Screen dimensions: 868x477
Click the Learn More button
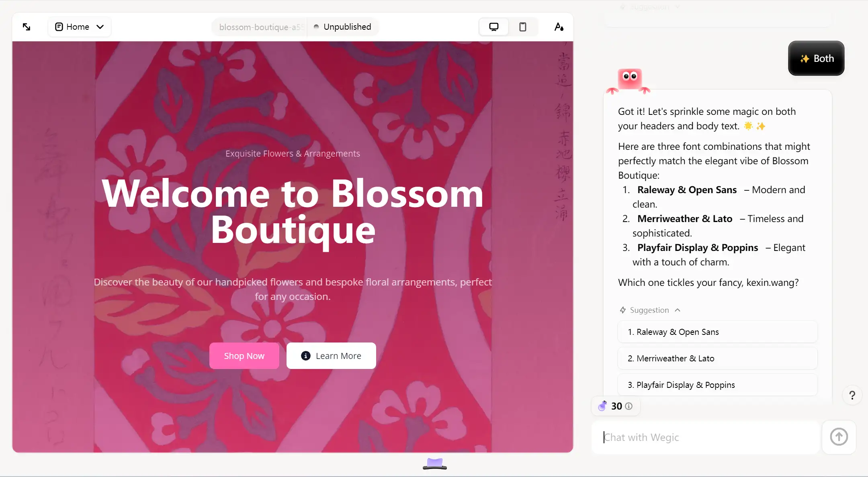coord(331,355)
